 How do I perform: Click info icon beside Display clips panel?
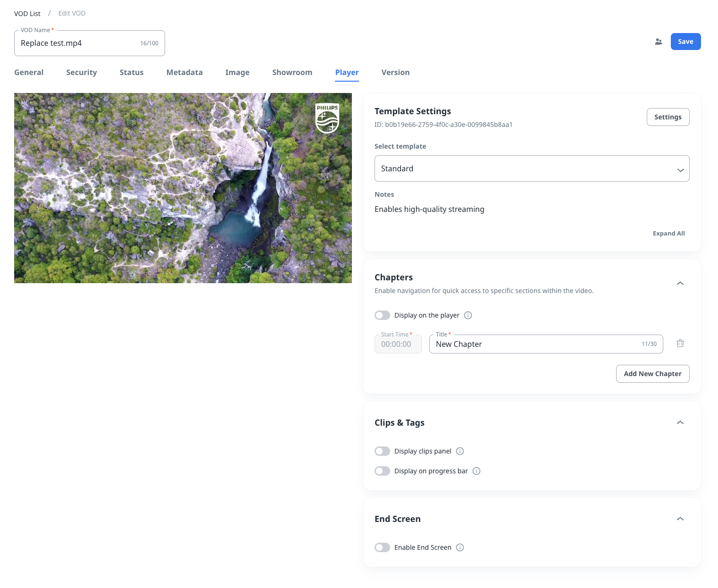tap(460, 451)
